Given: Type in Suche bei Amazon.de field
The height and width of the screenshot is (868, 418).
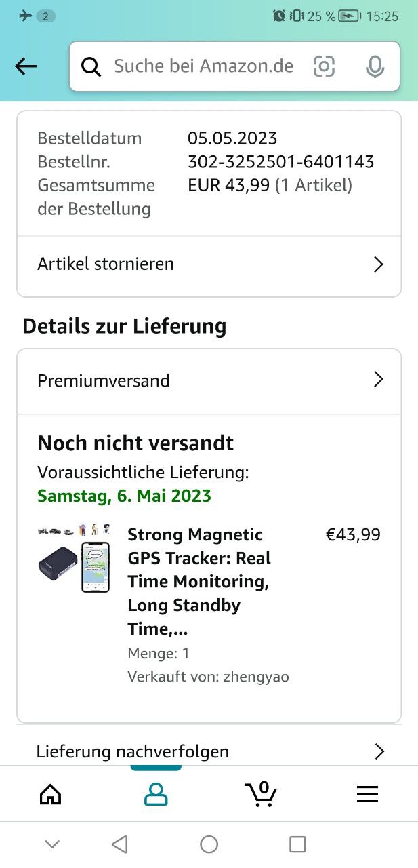Looking at the screenshot, I should (203, 66).
